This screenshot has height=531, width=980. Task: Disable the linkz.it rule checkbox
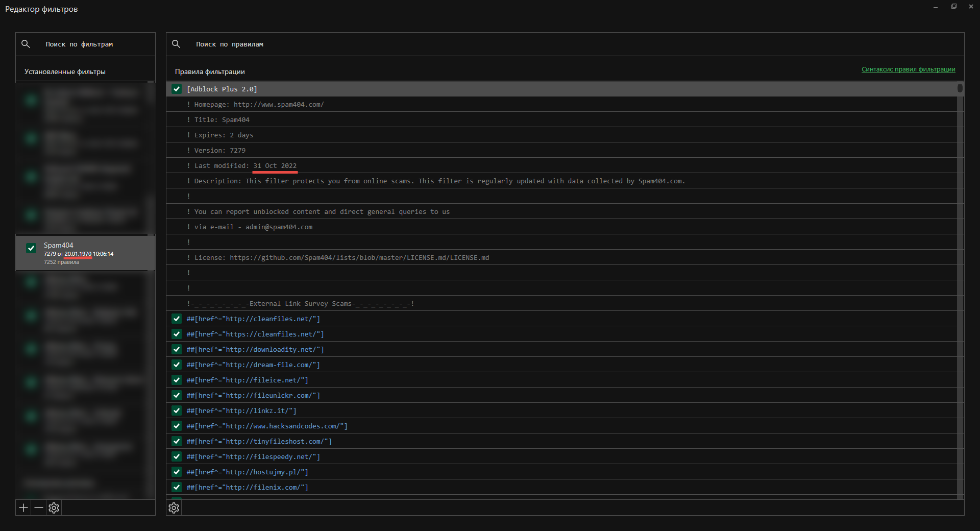click(x=177, y=411)
